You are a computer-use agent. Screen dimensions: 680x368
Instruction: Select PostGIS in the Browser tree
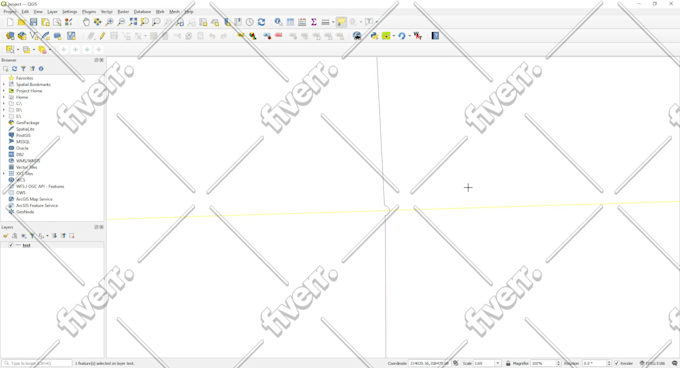23,135
